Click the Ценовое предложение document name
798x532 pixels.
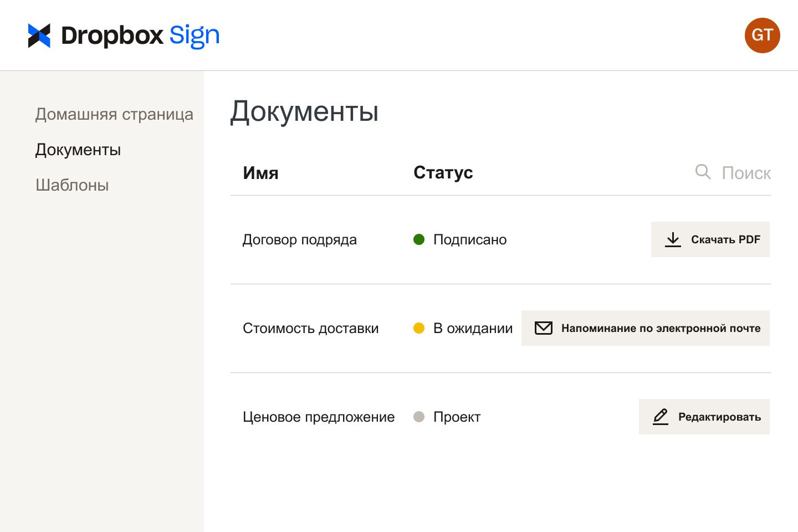tap(318, 417)
